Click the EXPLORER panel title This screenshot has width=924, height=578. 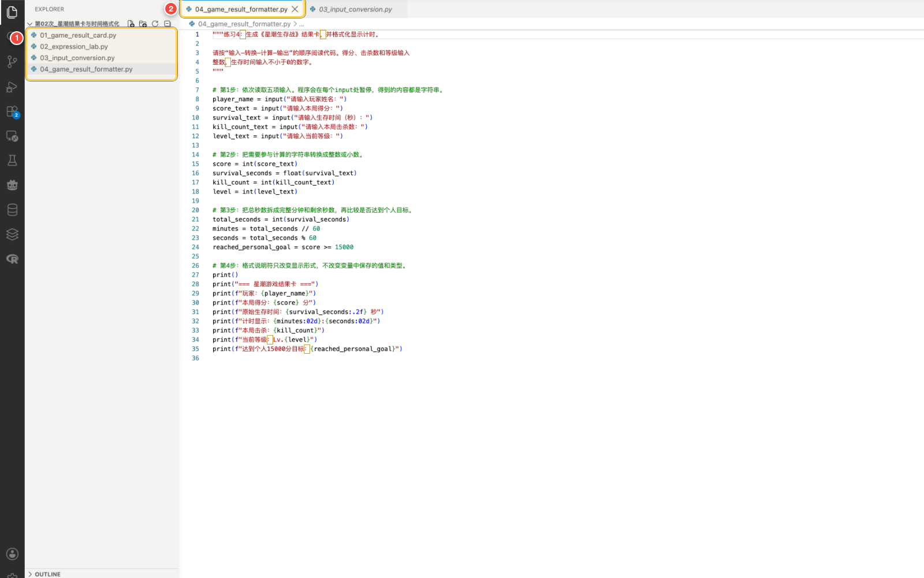tap(50, 9)
